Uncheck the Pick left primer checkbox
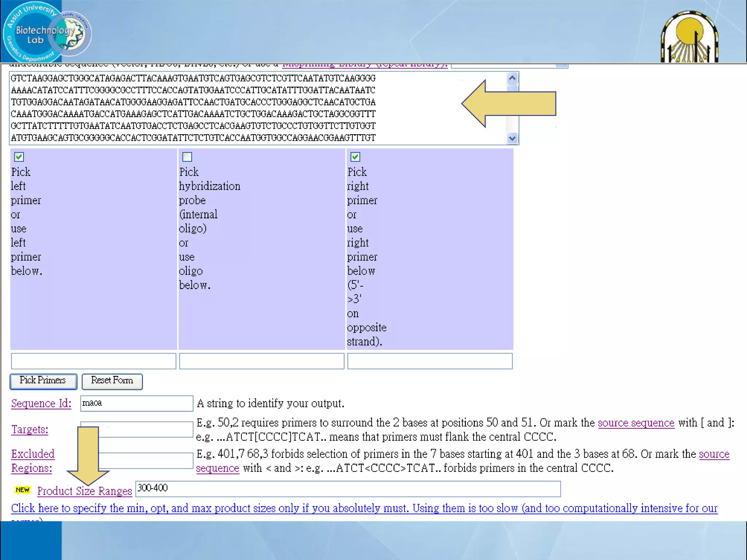747x560 pixels. click(x=19, y=157)
